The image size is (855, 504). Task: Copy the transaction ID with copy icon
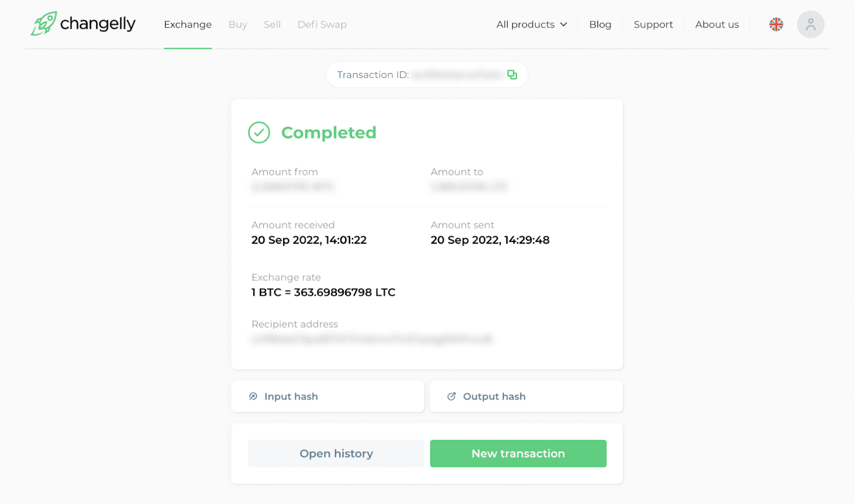coord(512,75)
